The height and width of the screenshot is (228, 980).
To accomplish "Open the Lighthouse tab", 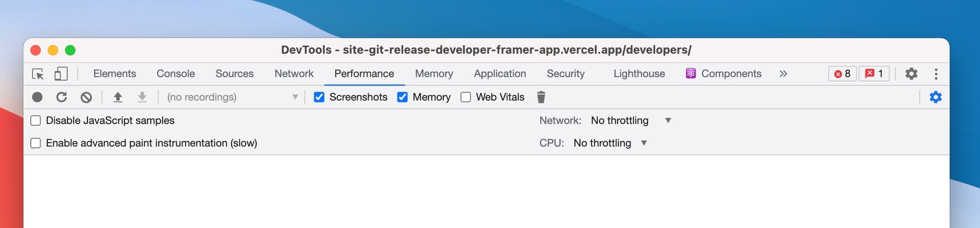I will pos(639,74).
